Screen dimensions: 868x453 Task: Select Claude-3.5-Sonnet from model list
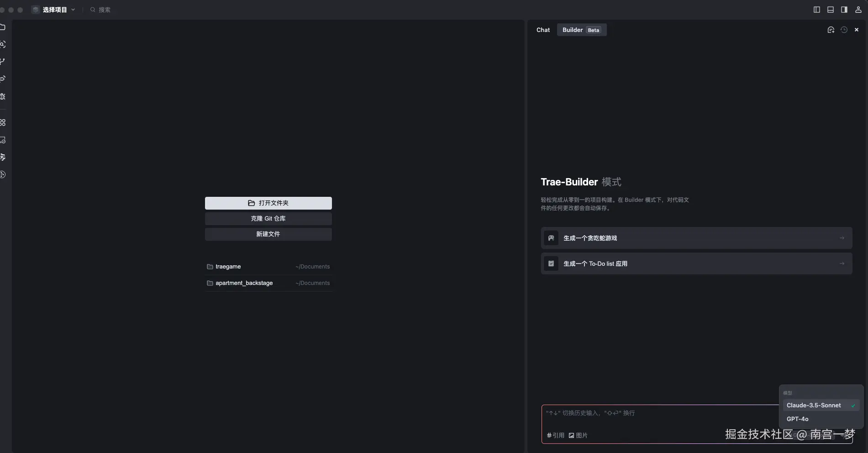[x=814, y=405]
